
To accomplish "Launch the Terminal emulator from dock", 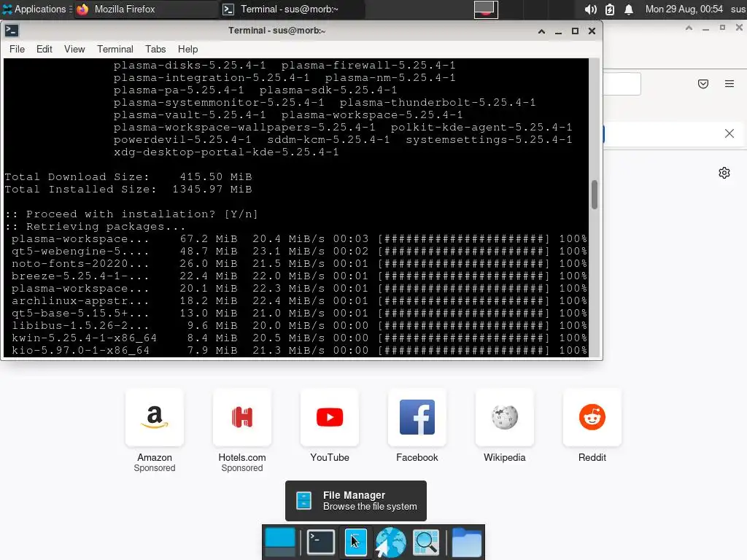I will coord(321,542).
